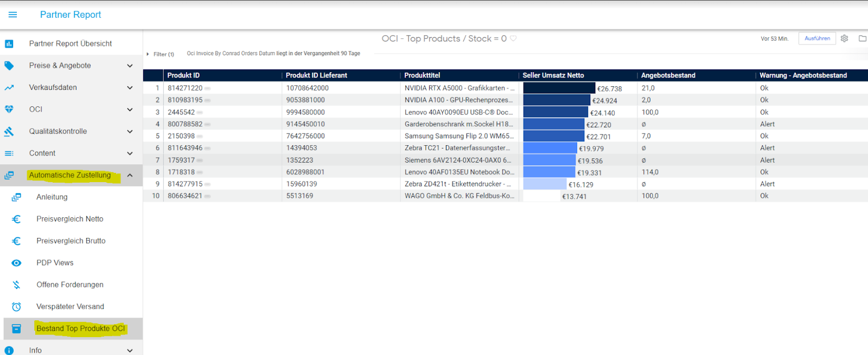Expand the Qualitätskontrolle chevron
868x355 pixels.
[x=130, y=131]
